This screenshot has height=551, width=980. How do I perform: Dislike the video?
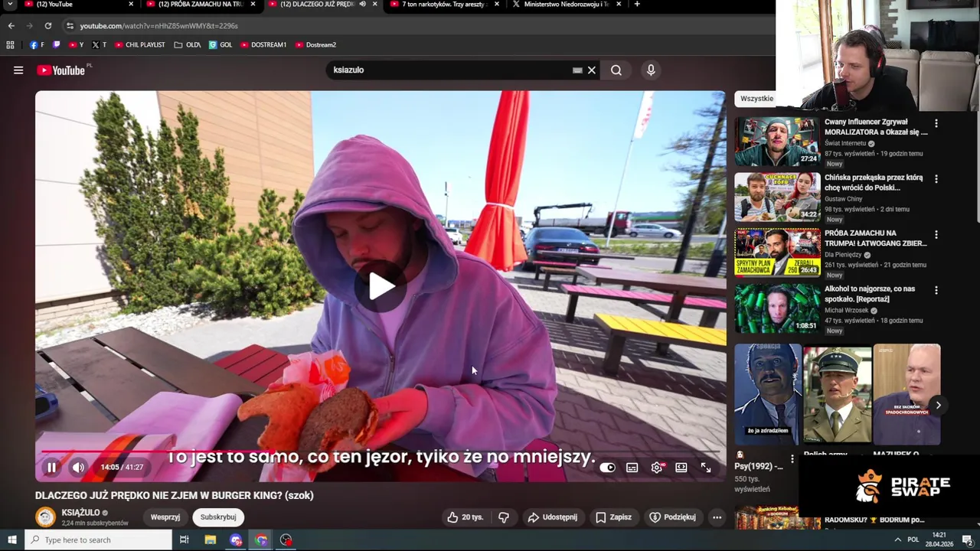(x=503, y=517)
